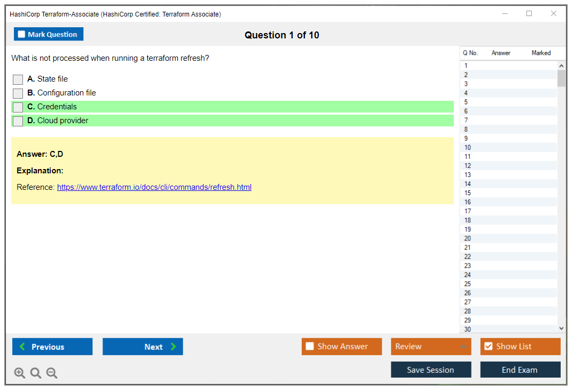Click the zoom out magnifier icon

point(52,373)
